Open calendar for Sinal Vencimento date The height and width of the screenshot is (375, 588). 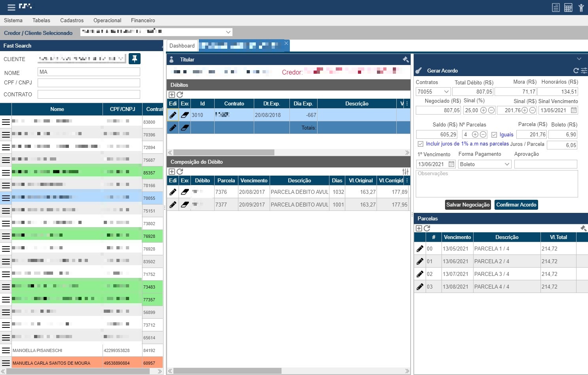[x=574, y=110]
